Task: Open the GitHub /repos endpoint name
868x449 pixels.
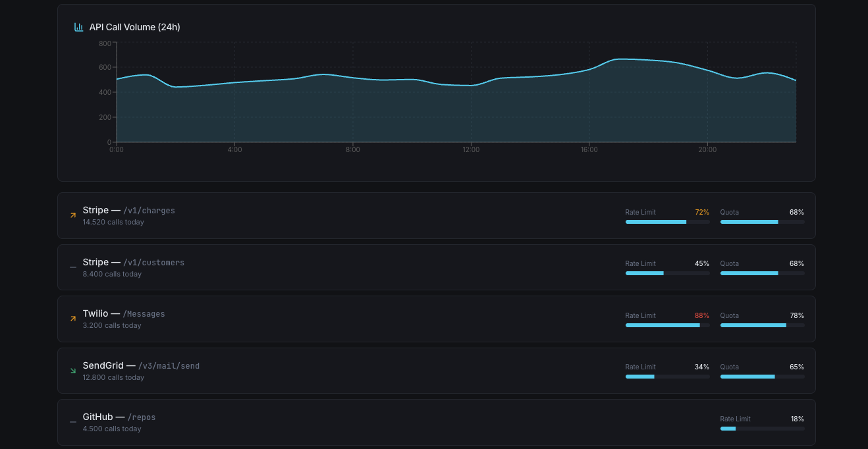Action: pyautogui.click(x=119, y=417)
